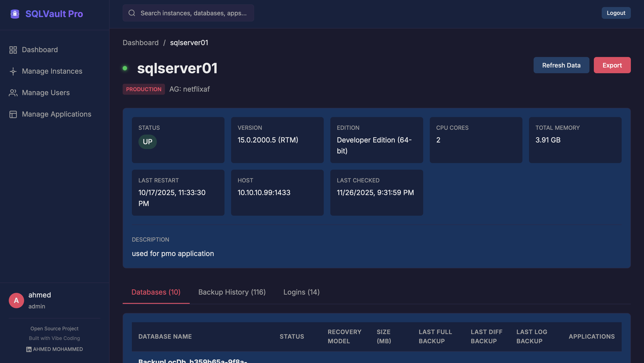Click the Database Name column header

(165, 336)
